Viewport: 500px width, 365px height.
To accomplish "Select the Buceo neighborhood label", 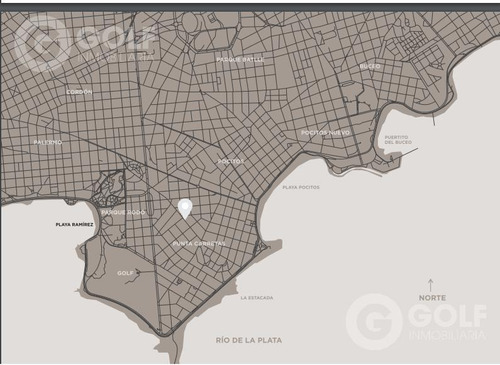I will click(370, 66).
